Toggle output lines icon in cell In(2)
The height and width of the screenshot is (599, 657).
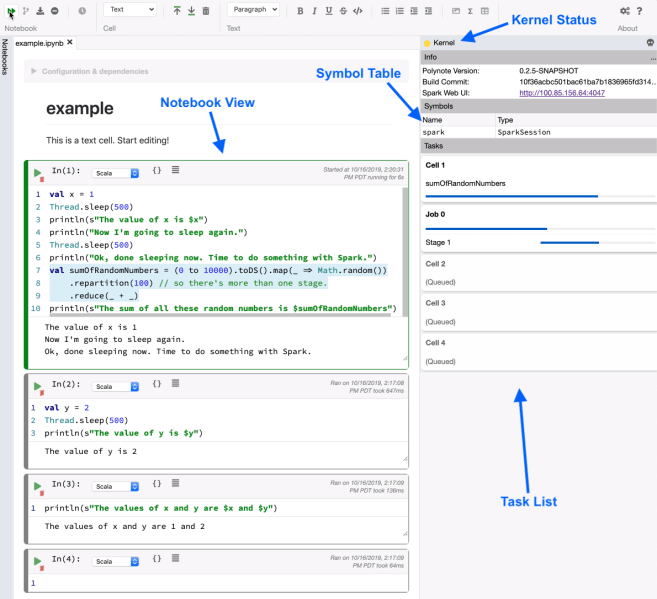coord(176,383)
